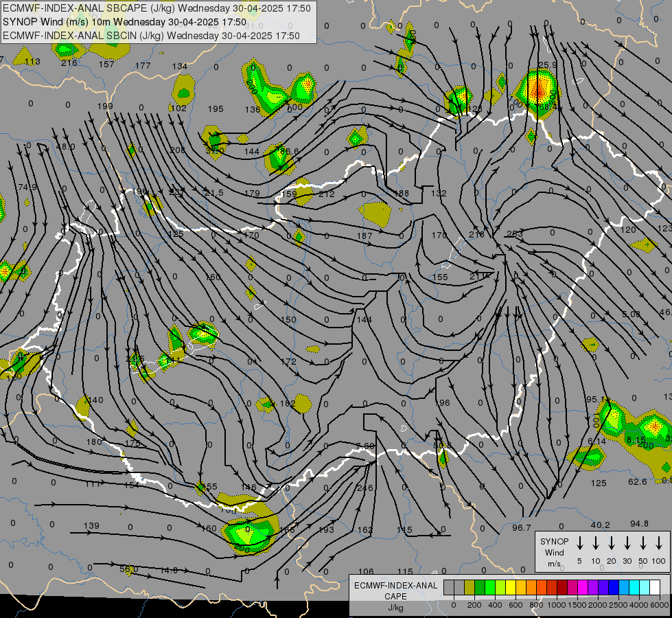This screenshot has height=618, width=672.
Task: Select the olive CAPE swatch before 200
Action: click(x=470, y=588)
